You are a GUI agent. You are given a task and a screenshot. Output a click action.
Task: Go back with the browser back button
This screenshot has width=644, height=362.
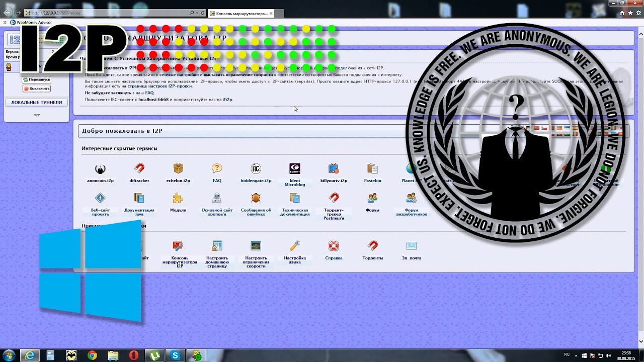(x=8, y=13)
